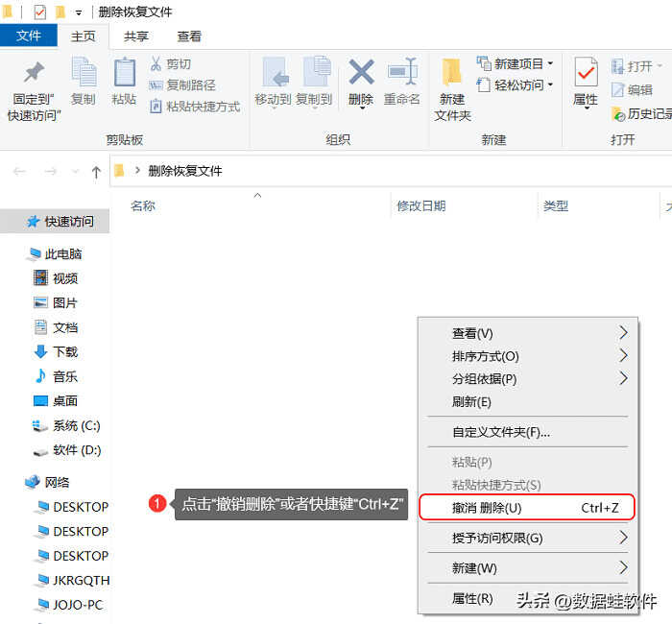
Task: Click Paste Shortcut (粘贴快捷方式) in ribbon
Action: coord(195,107)
